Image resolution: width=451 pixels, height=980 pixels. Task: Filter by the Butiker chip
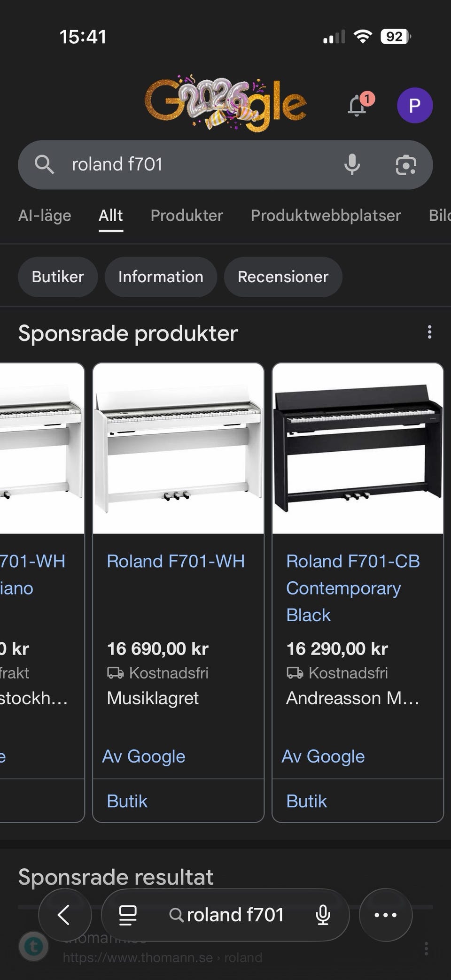(58, 277)
